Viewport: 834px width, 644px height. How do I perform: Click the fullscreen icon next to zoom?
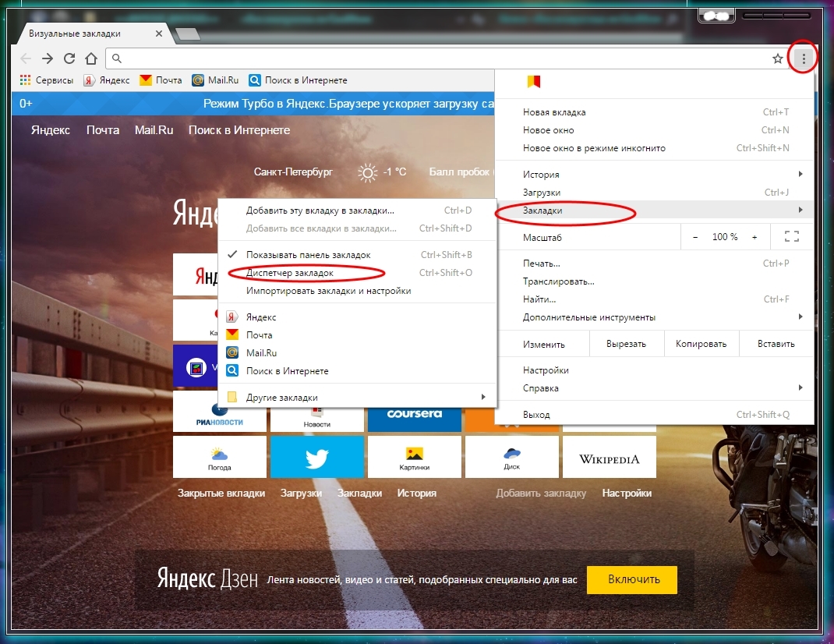(792, 237)
